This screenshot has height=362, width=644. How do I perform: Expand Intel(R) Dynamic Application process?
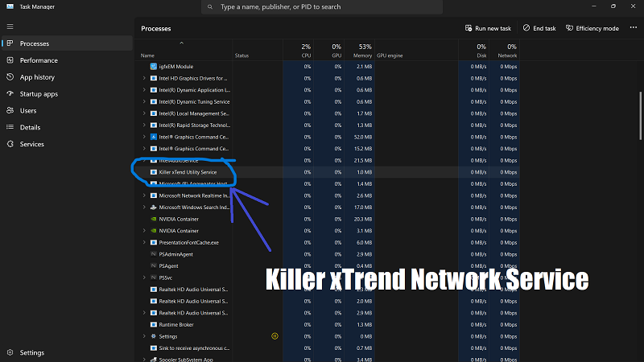point(144,90)
